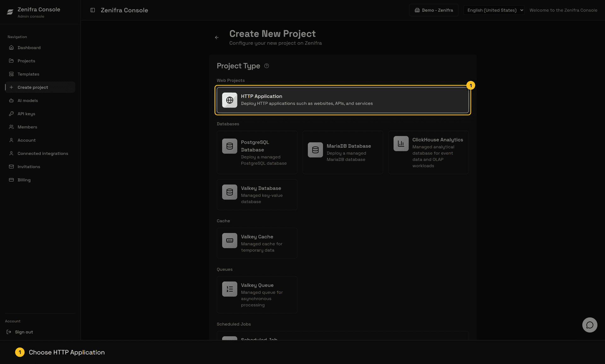605x364 pixels.
Task: Choose the HTTP Application project type
Action: [343, 100]
